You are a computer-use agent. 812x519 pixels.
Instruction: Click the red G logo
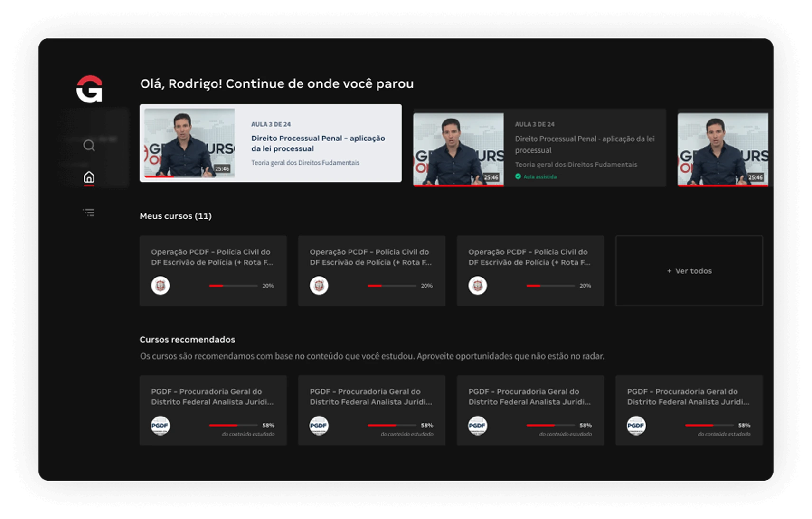[89, 89]
